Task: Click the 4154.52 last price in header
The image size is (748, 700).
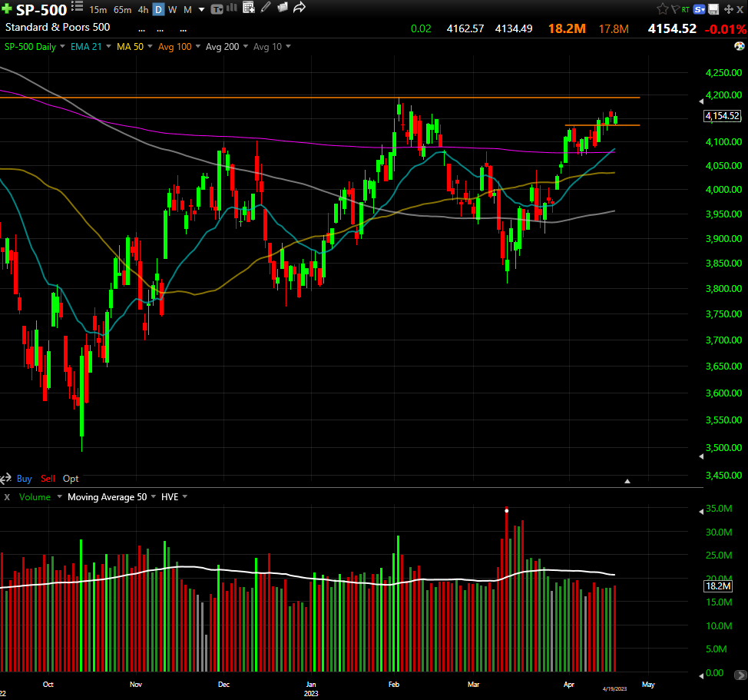Action: click(672, 28)
